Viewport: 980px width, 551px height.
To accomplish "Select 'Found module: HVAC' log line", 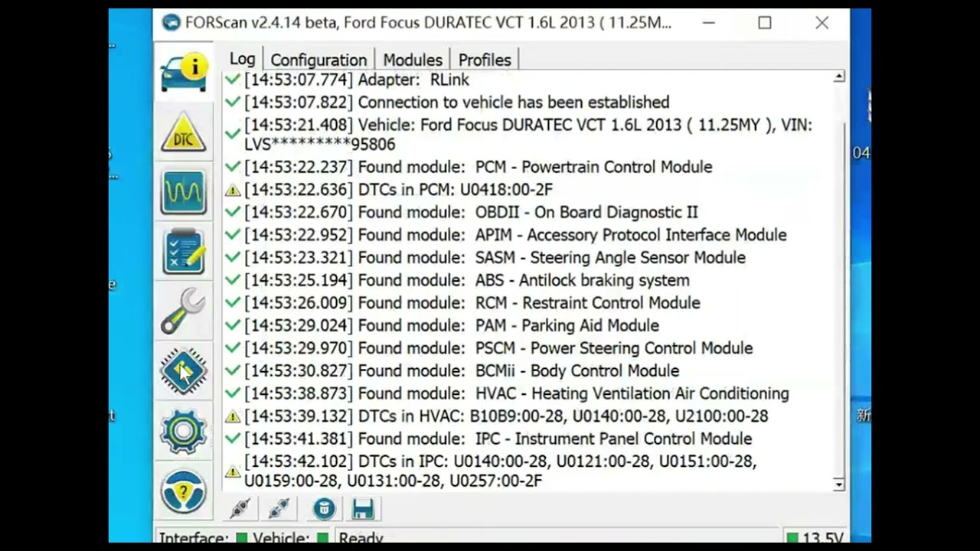I will point(517,393).
